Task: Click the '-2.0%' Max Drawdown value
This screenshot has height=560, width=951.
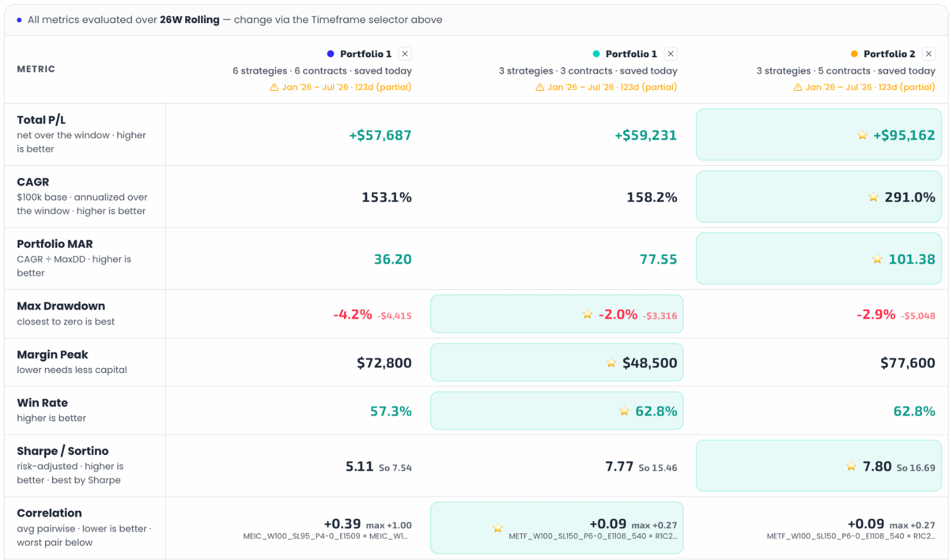Action: (x=618, y=314)
